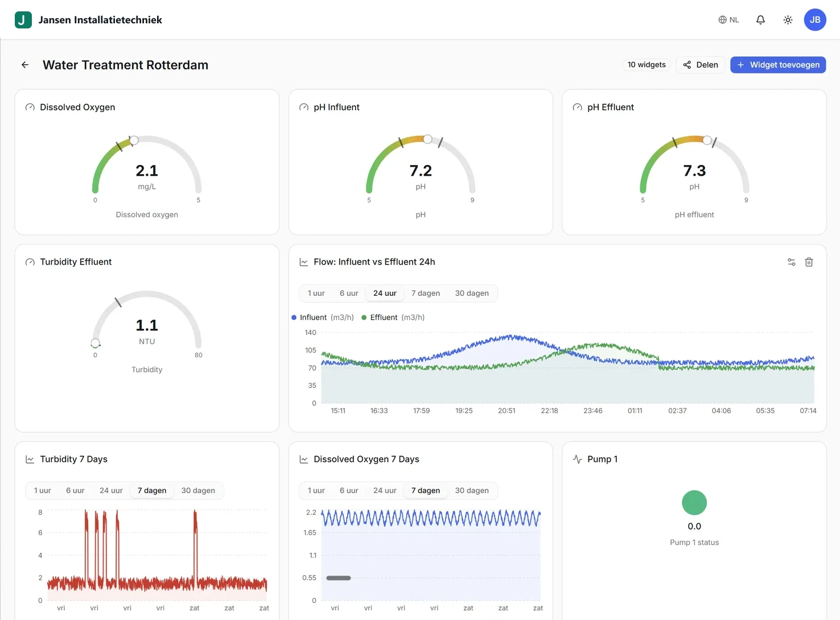Click the gauge icon beside pH Effluent title
The width and height of the screenshot is (840, 620).
[577, 108]
